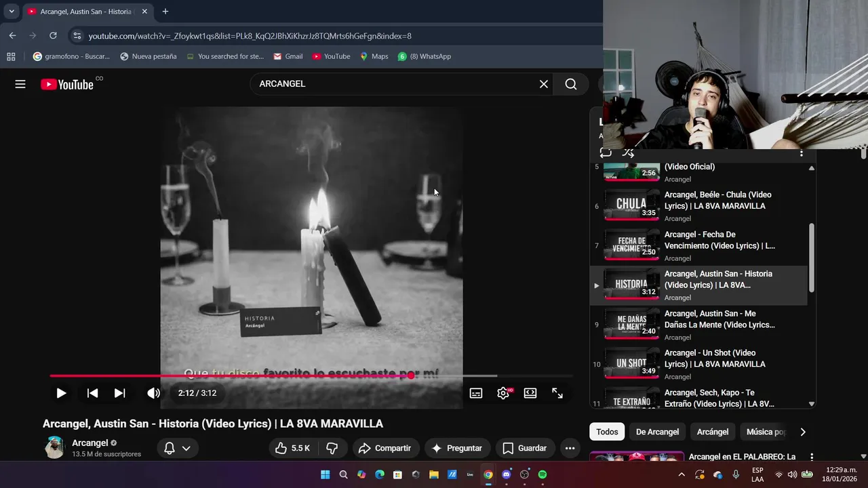Run search with the magnifying glass button

pos(571,84)
